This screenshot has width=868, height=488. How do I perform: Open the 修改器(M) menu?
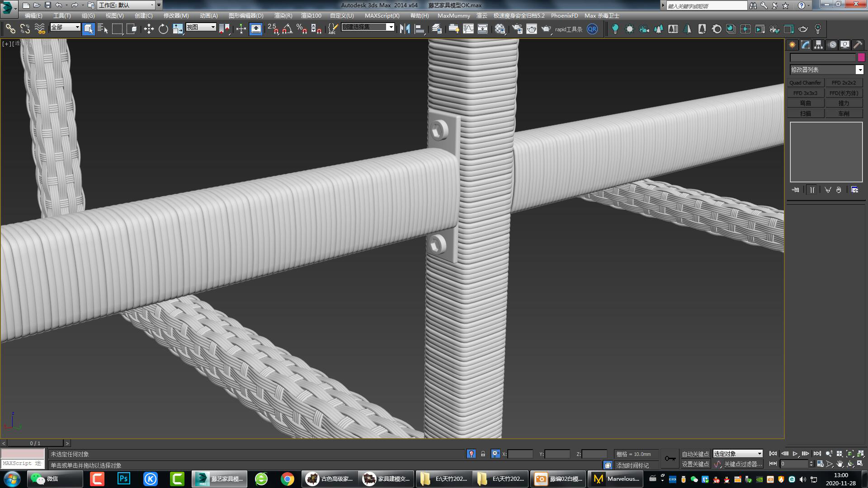point(176,15)
